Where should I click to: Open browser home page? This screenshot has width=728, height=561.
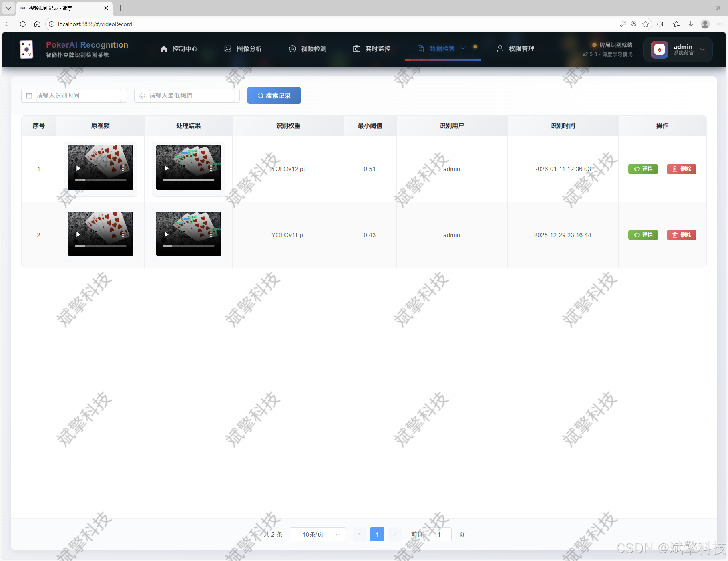(x=37, y=24)
